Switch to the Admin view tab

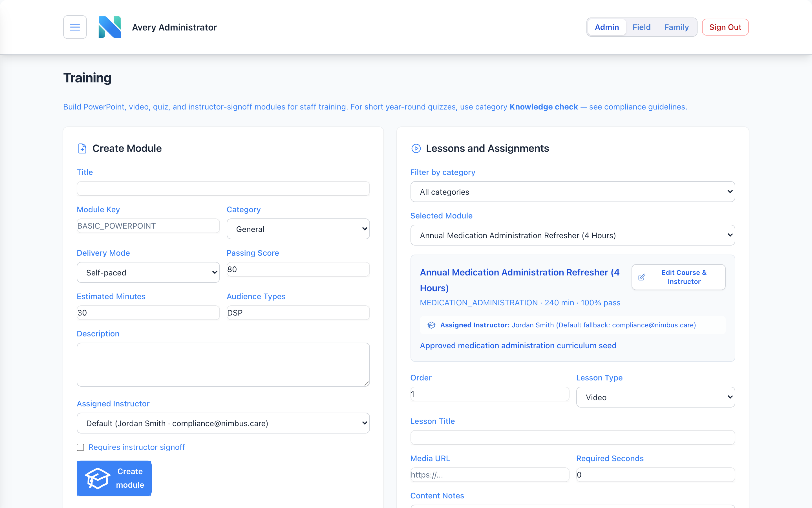(607, 27)
